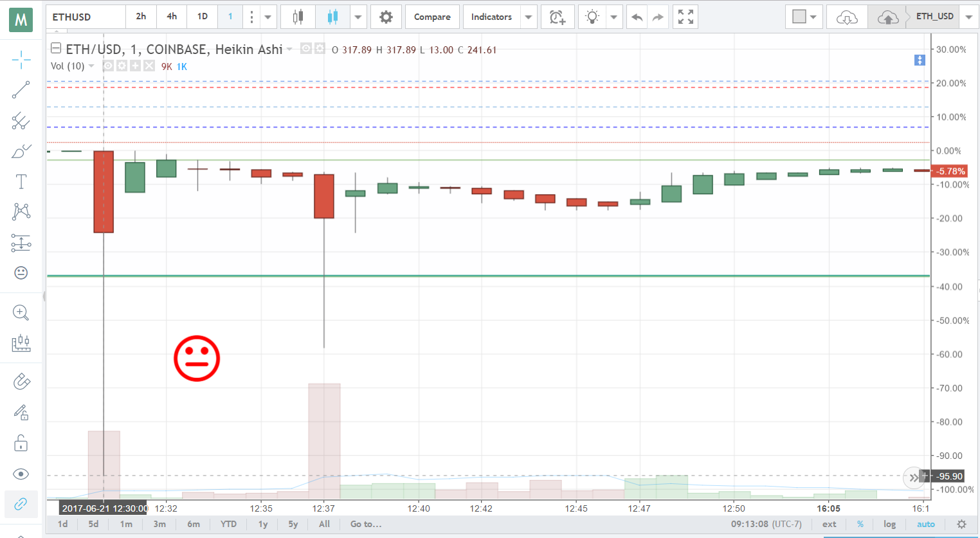Select the YTD time range
This screenshot has width=980, height=538.
(x=228, y=524)
